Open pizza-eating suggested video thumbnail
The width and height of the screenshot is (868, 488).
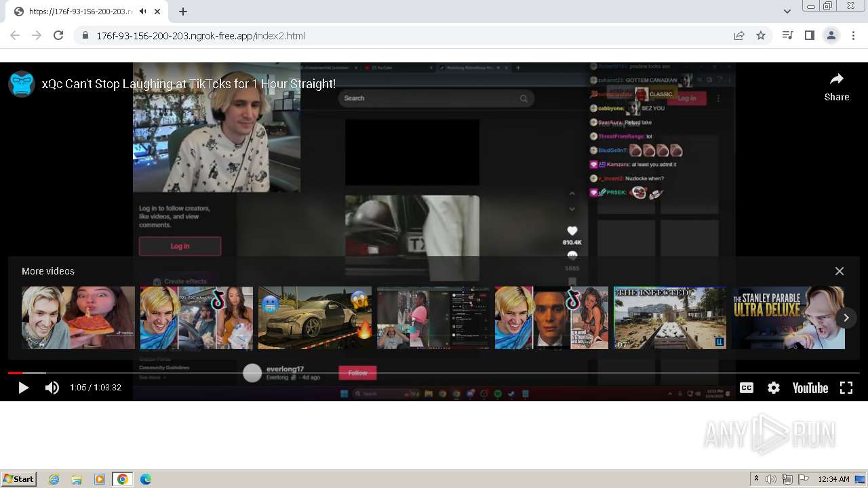click(78, 318)
